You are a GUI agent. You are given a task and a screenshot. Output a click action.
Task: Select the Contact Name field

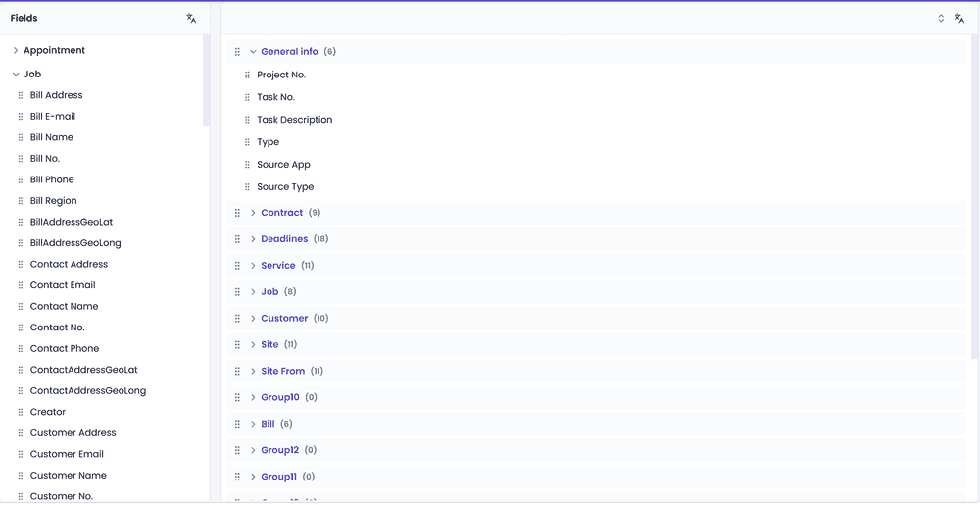click(x=64, y=307)
